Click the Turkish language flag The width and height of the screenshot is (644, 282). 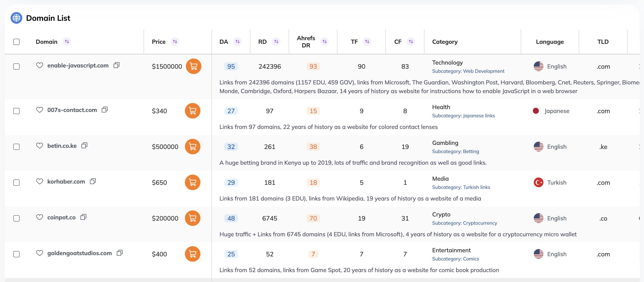click(x=538, y=182)
